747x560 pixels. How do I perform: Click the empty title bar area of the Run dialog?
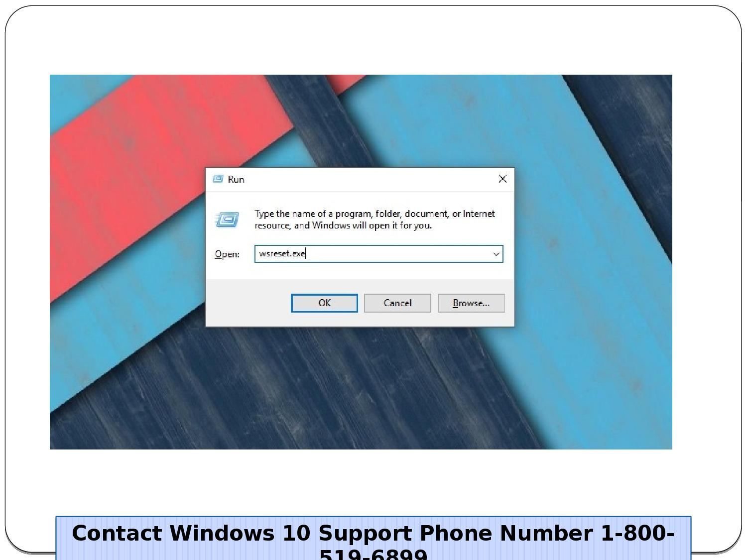point(369,179)
